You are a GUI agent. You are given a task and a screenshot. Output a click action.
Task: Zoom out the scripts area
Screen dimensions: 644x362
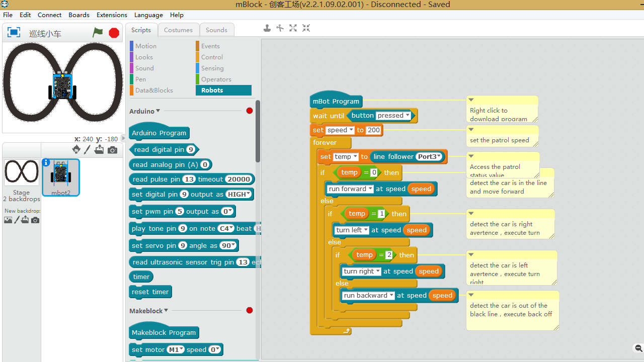(x=638, y=348)
